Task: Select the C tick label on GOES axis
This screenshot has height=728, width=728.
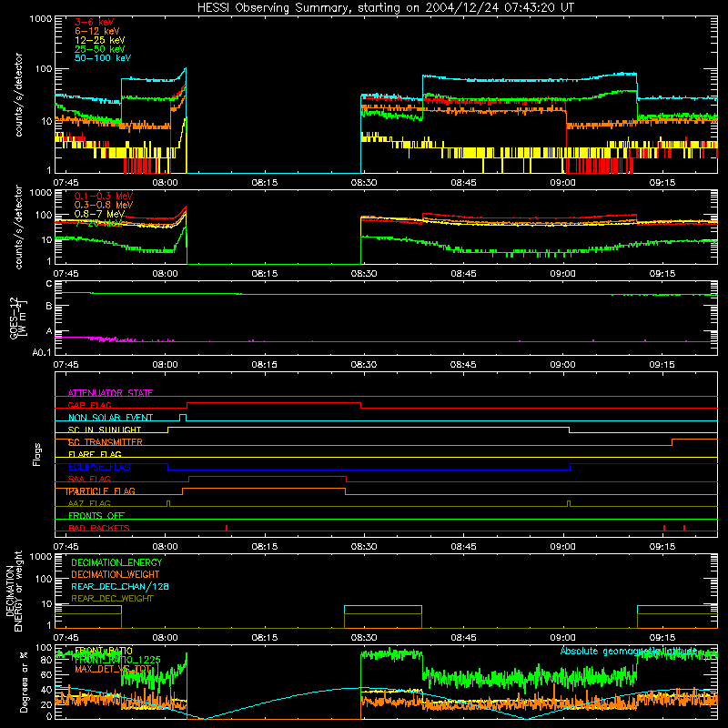Action: coord(49,284)
